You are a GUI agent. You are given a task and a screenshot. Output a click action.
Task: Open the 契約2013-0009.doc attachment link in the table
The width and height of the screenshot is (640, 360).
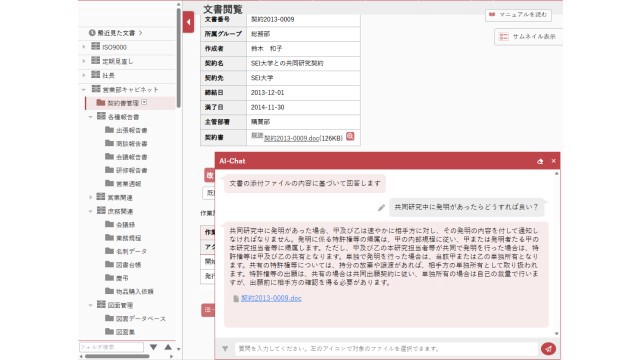[291, 138]
